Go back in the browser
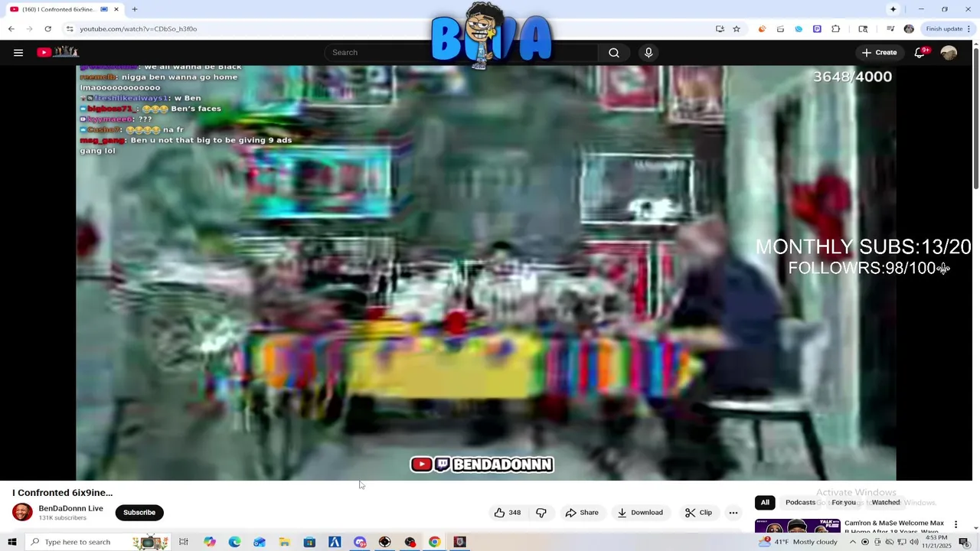 coord(11,29)
